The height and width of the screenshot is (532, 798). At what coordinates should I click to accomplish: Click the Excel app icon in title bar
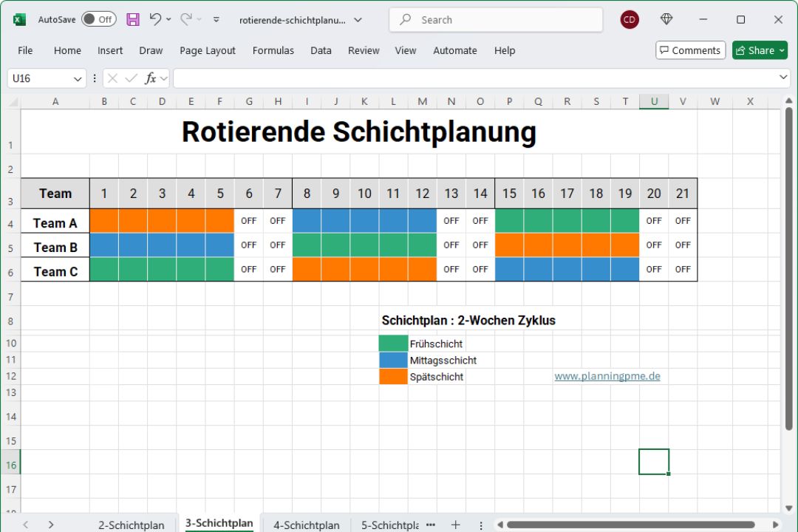(18, 19)
